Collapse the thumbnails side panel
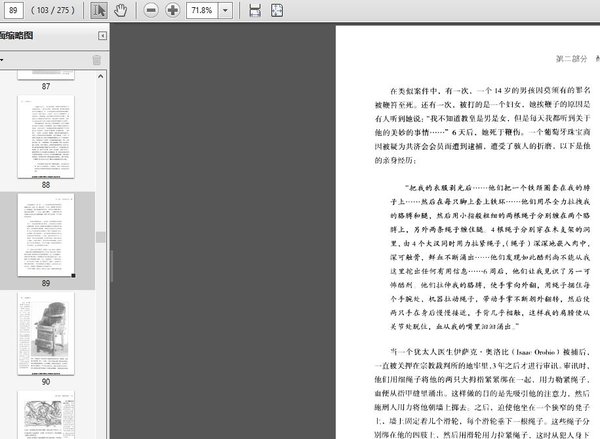This screenshot has height=439, width=600. pos(102,36)
